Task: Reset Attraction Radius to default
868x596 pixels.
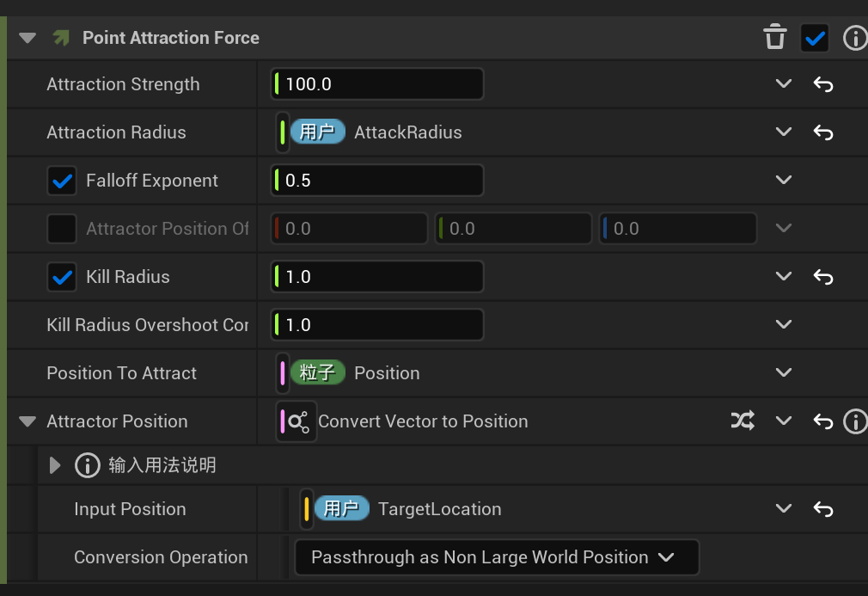Action: click(x=823, y=132)
